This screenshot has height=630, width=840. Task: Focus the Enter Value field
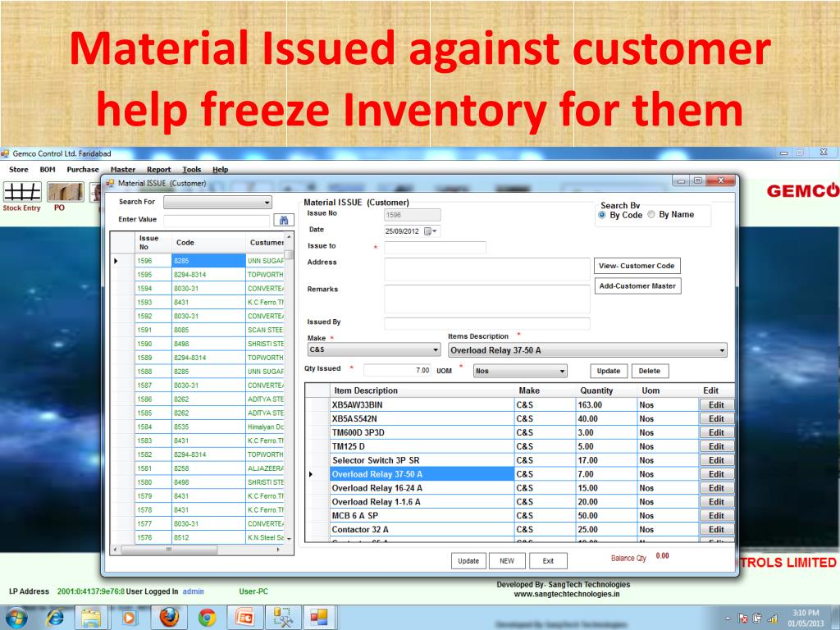(217, 220)
